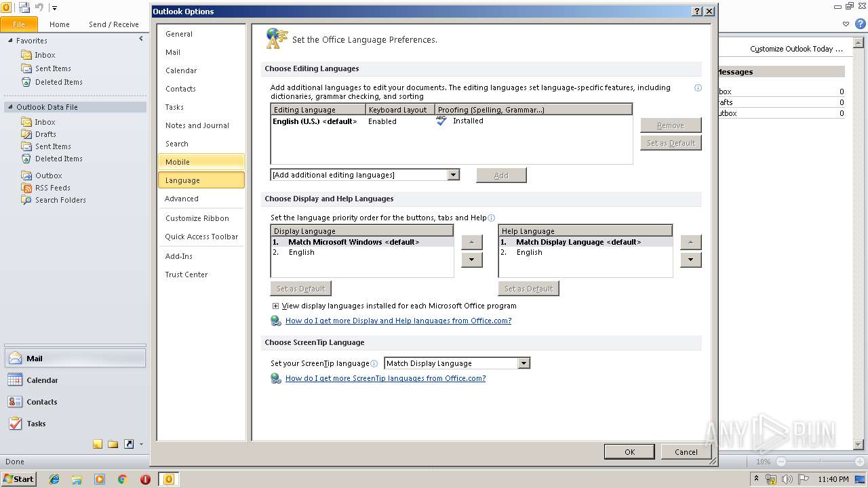Click the Sent Items icon under Outlook Data File
Viewport: 868px width, 488px height.
(x=26, y=146)
